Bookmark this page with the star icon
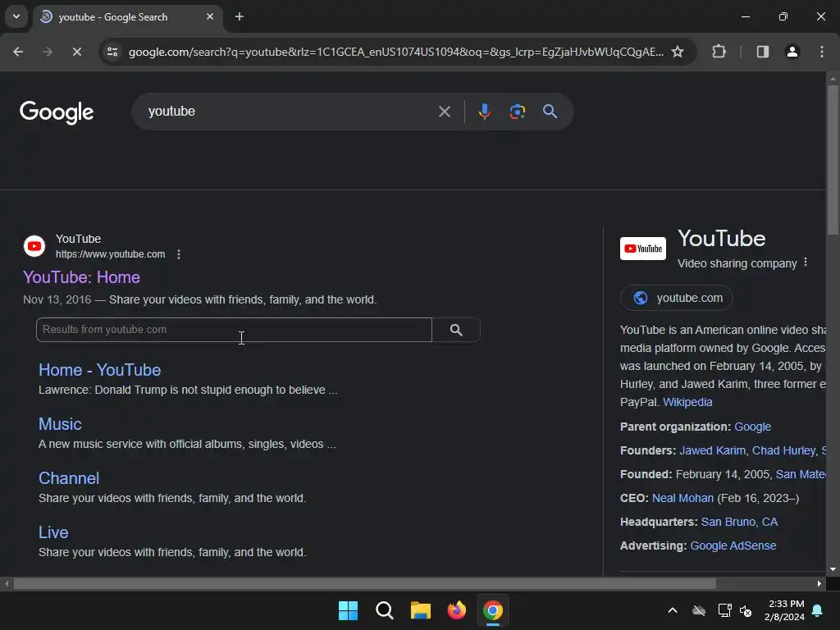 (x=677, y=52)
